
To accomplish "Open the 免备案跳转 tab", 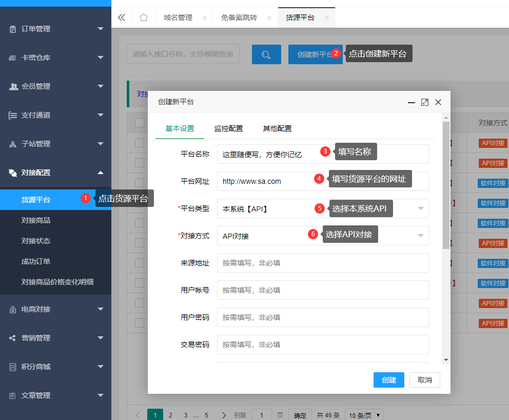I will click(239, 17).
